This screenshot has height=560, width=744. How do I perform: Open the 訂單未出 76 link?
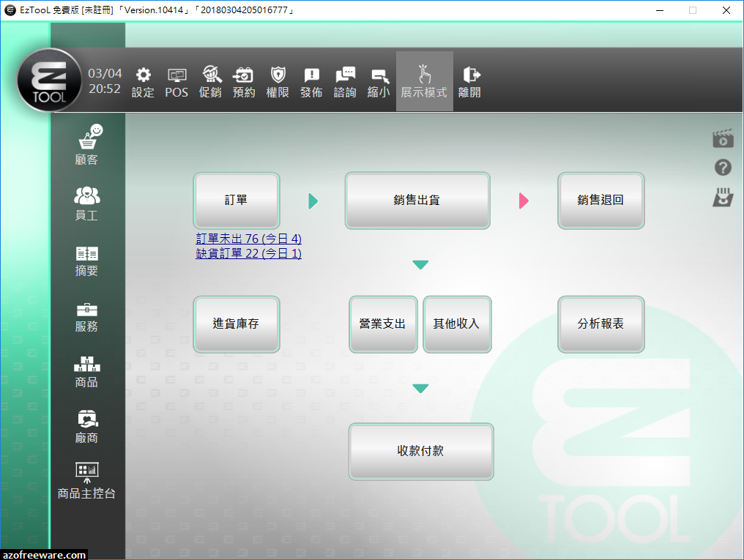coord(248,239)
